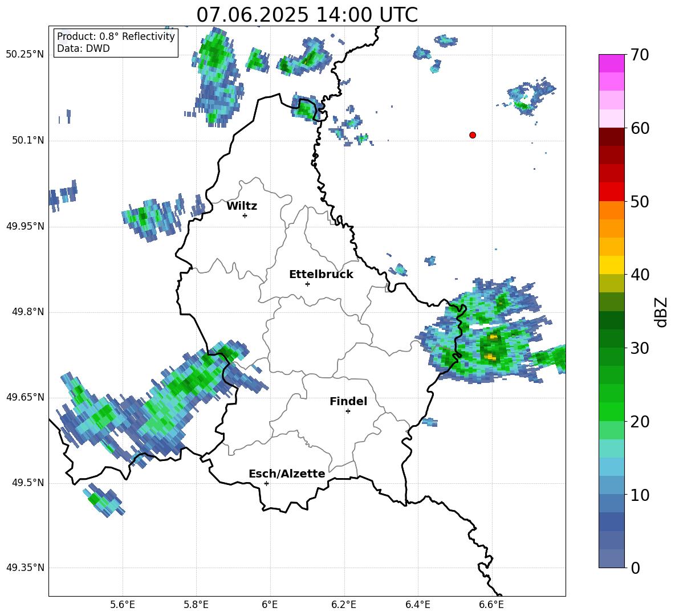Click the 10 tick on colorbar
The height and width of the screenshot is (616, 675).
640,495
